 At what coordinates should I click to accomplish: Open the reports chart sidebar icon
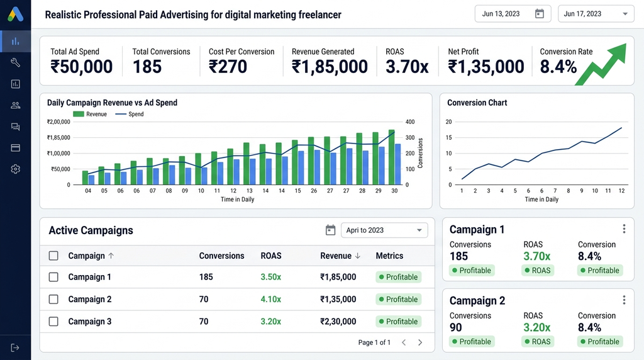click(x=16, y=84)
